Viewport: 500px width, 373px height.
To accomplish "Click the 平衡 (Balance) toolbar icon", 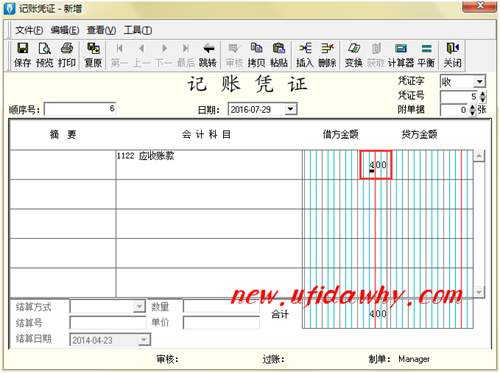I will [x=426, y=55].
